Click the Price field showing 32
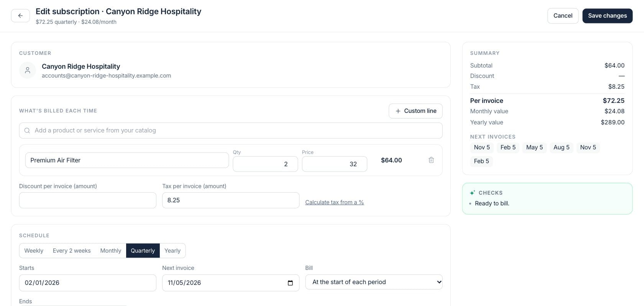The width and height of the screenshot is (644, 306). 335,164
